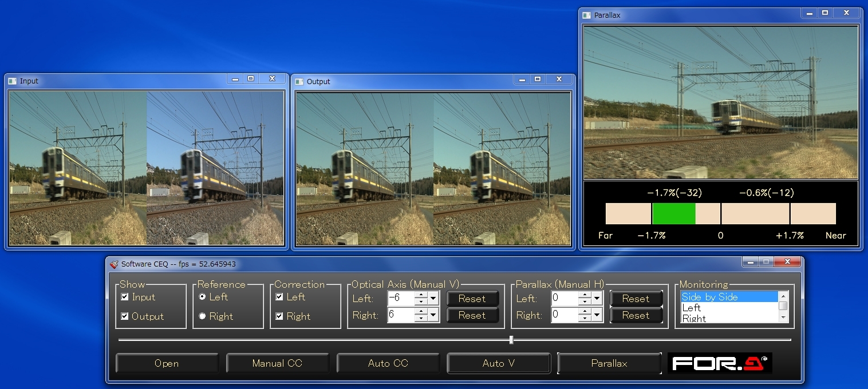
Task: Click the green parallax range bar
Action: click(x=674, y=213)
